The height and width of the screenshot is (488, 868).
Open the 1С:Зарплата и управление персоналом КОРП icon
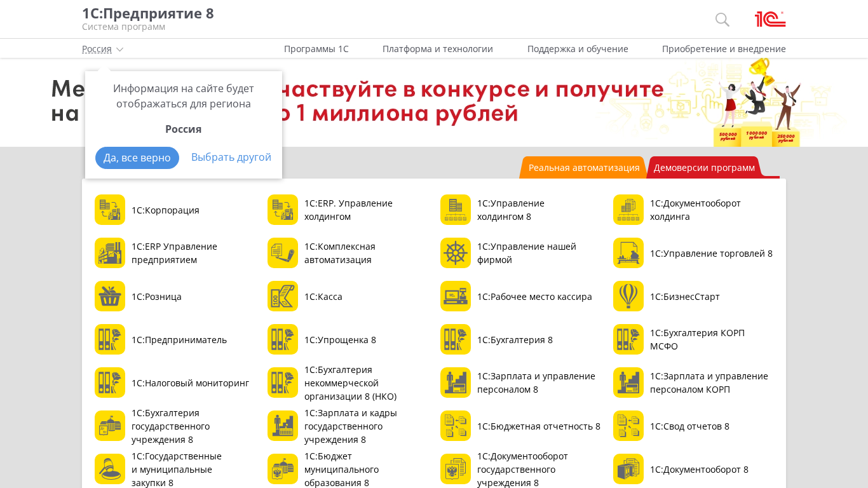coord(628,383)
